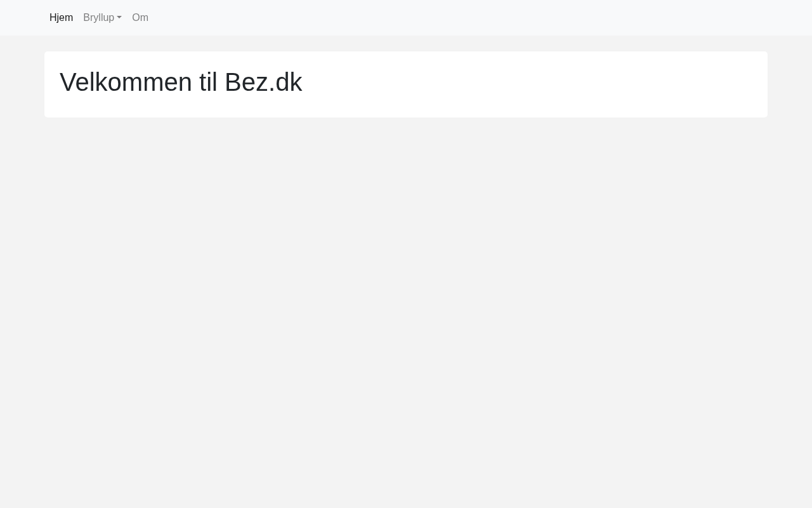The width and height of the screenshot is (812, 508).
Task: Go to the home page via Hjem
Action: (61, 18)
